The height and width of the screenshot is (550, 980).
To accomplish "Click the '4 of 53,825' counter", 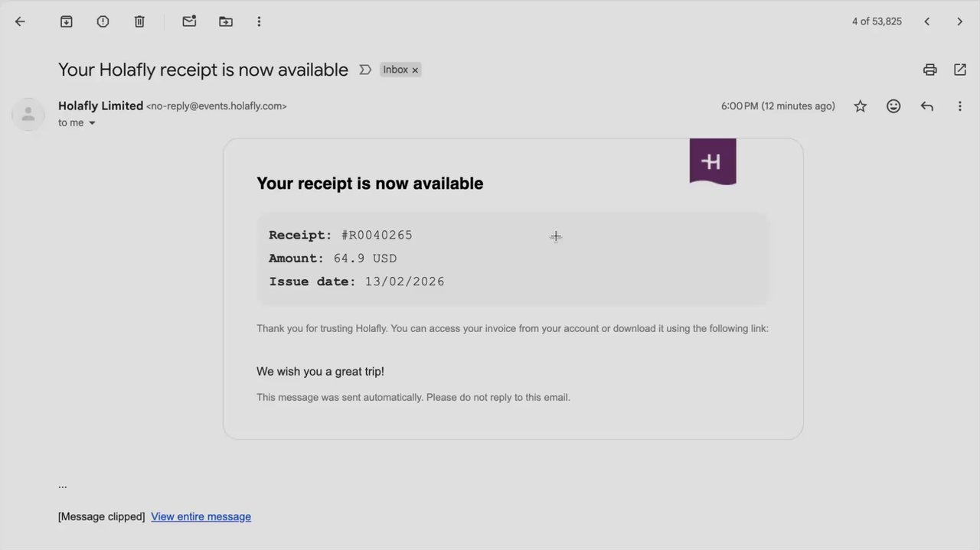I will click(x=877, y=21).
